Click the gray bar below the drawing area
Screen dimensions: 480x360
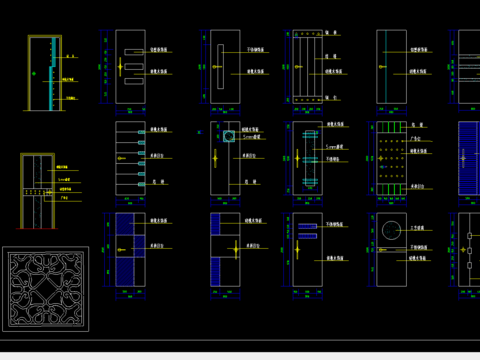coord(240,356)
